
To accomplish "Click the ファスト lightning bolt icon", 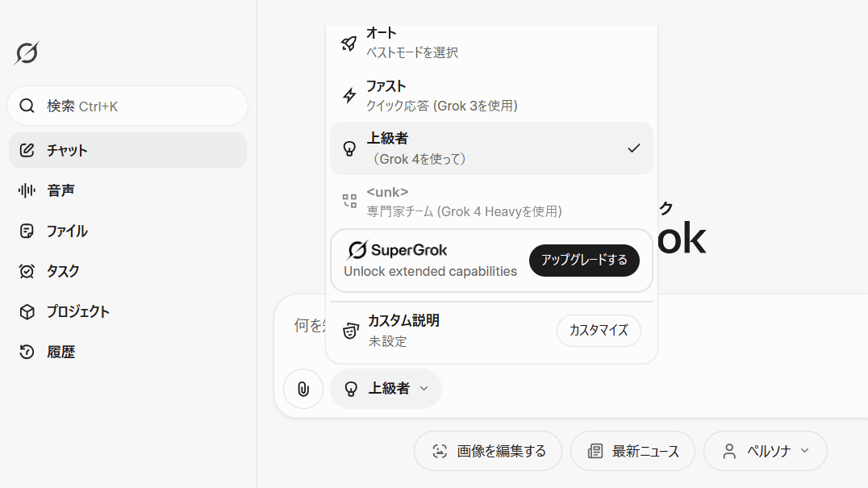I will (349, 95).
